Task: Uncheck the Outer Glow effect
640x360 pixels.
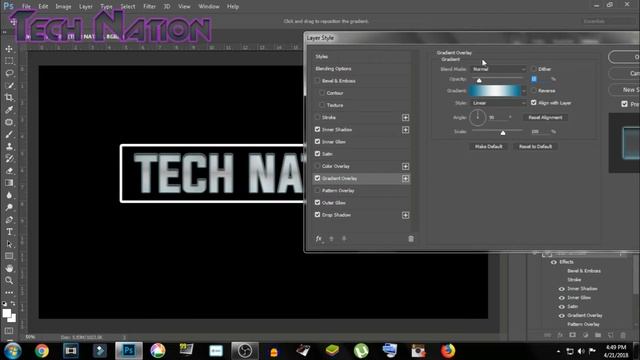Action: (317, 202)
